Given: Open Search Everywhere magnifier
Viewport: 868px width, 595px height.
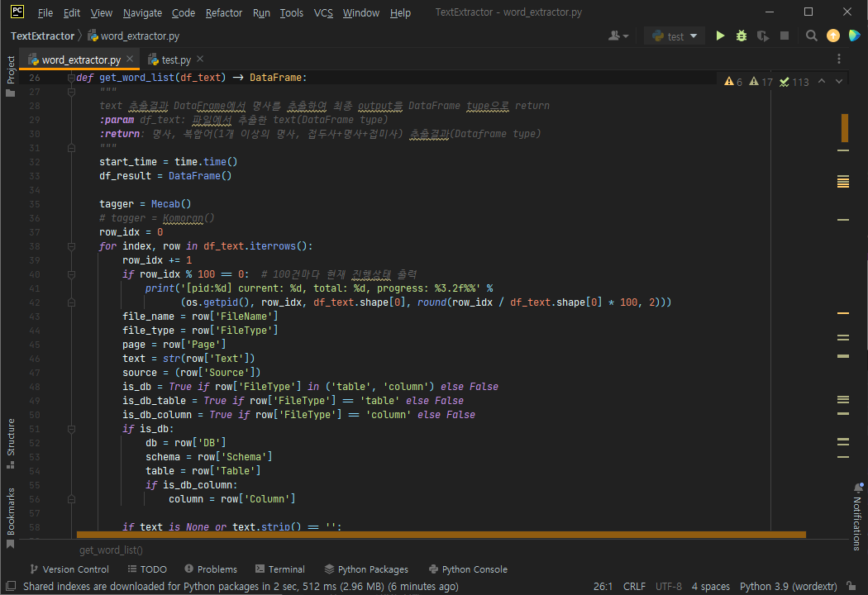Looking at the screenshot, I should coord(812,36).
